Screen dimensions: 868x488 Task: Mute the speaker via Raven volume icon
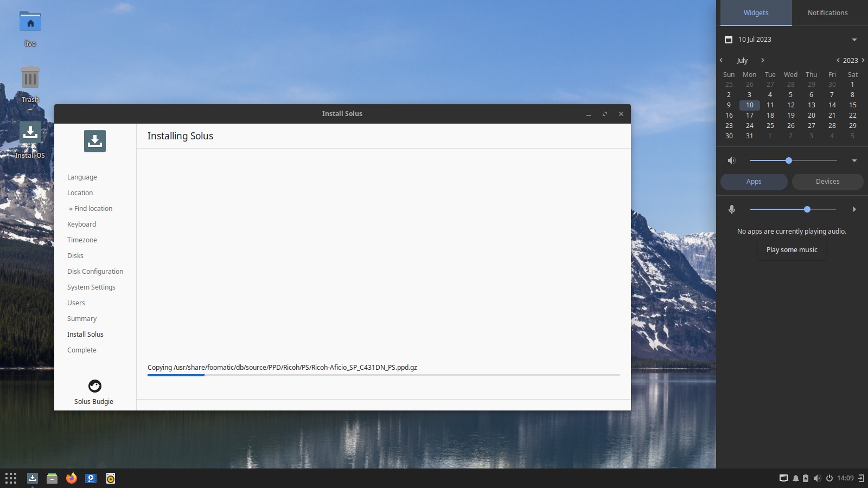click(732, 160)
